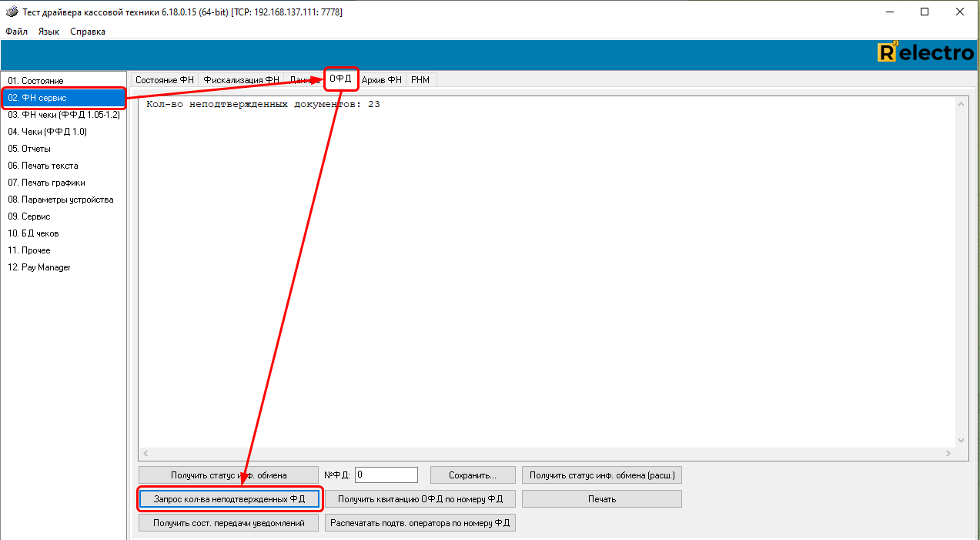980x540 pixels.
Task: Click the Печать button
Action: (602, 499)
